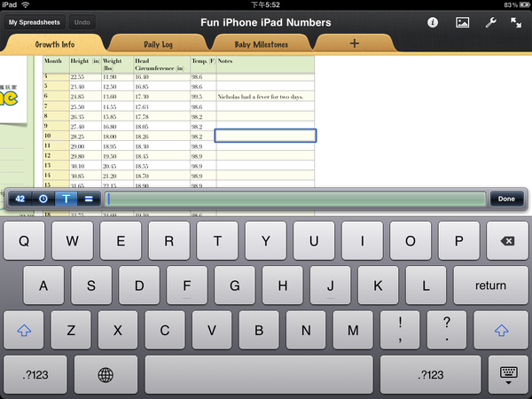Switch to numeric 42 keyboard

20,199
